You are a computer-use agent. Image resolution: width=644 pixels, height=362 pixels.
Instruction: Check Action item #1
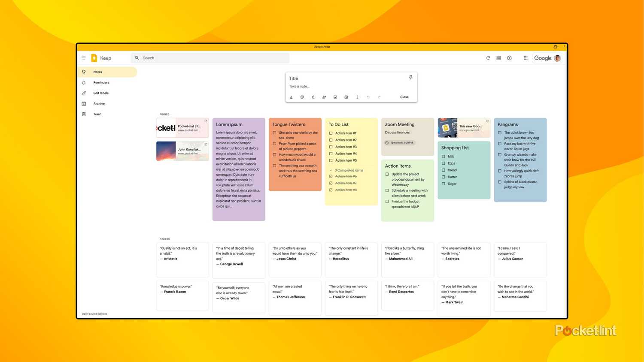(x=331, y=133)
